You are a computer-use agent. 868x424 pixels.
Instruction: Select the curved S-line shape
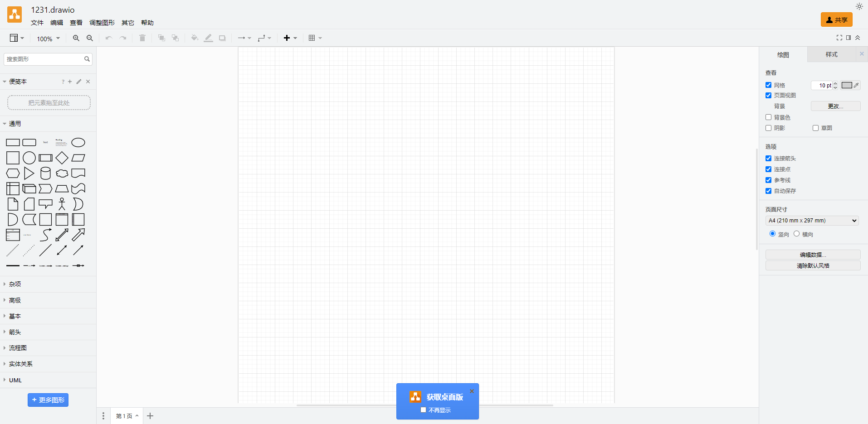click(46, 235)
